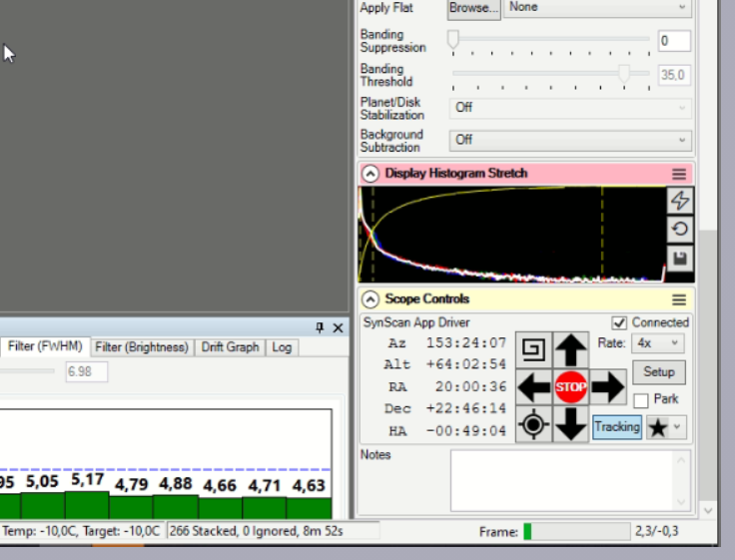Click the Browse... button for Apply Flat
The image size is (735, 560).
(474, 8)
